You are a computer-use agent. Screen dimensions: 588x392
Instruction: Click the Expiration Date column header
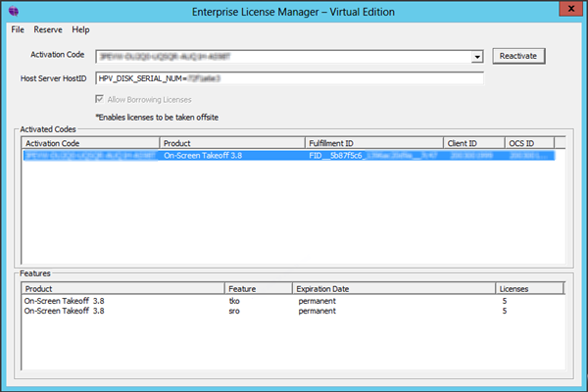coord(394,289)
